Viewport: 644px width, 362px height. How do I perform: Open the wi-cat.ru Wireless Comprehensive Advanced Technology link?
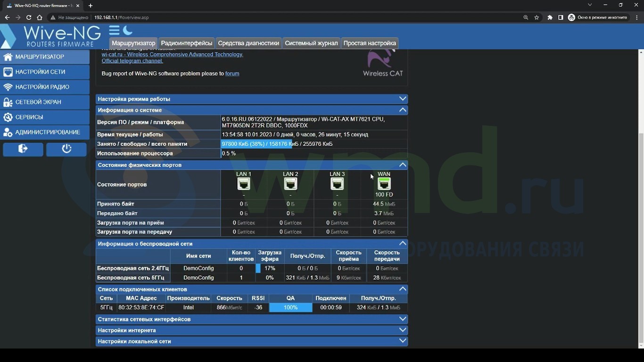pos(173,54)
